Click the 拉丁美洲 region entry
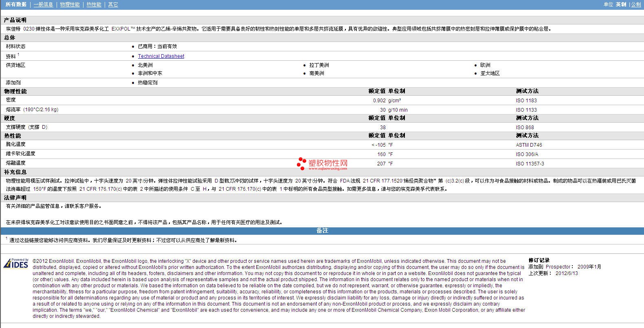Screen dimensions: 644x328 [319, 65]
